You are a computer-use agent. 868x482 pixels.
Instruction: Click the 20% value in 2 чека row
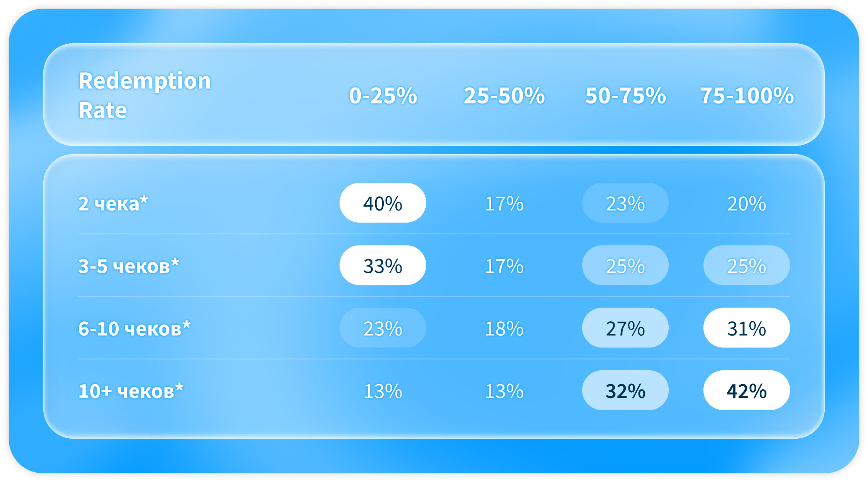tap(747, 204)
